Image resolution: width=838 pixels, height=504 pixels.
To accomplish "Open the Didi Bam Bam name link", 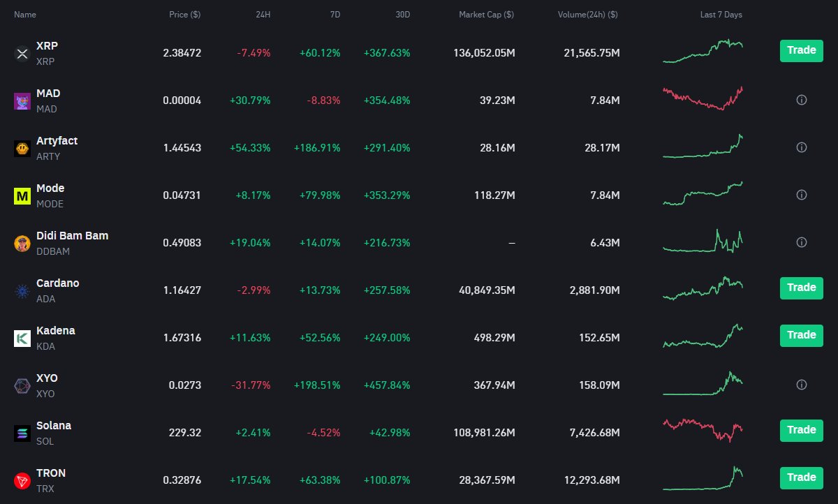I will pyautogui.click(x=73, y=235).
